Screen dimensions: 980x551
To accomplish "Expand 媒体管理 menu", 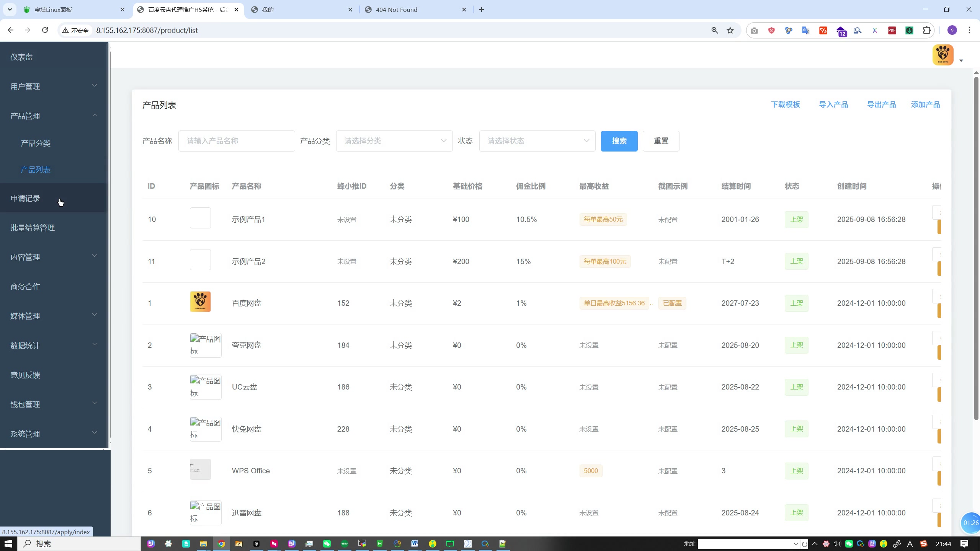I will (54, 316).
